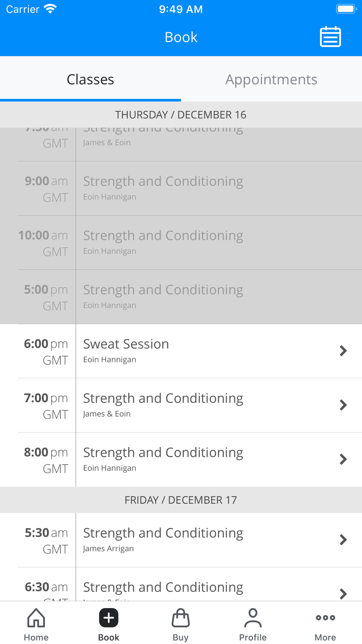Open James Arrigan's 5:30 am class

tap(181, 540)
